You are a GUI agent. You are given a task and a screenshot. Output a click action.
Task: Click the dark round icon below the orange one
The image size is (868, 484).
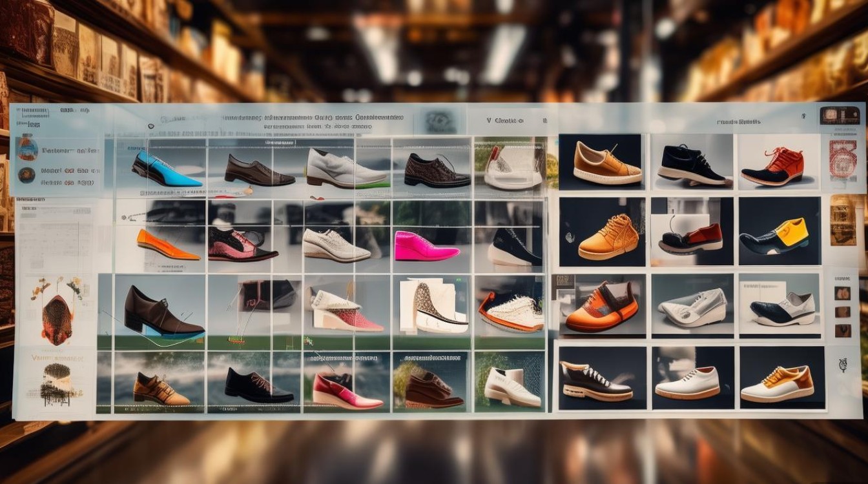[x=26, y=175]
